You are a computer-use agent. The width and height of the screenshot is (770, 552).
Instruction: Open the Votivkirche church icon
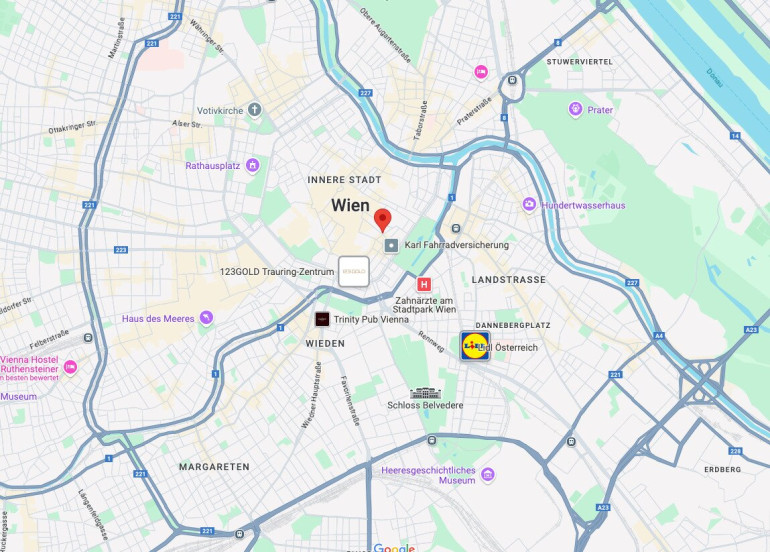254,110
